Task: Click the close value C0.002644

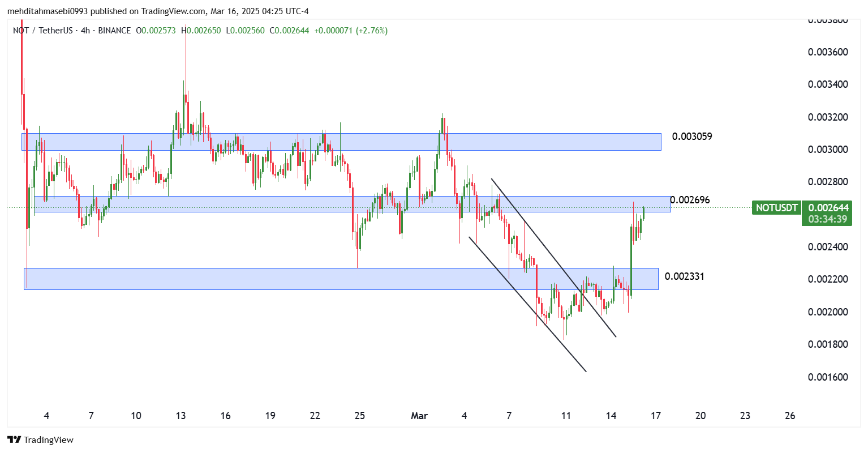Action: coord(289,31)
